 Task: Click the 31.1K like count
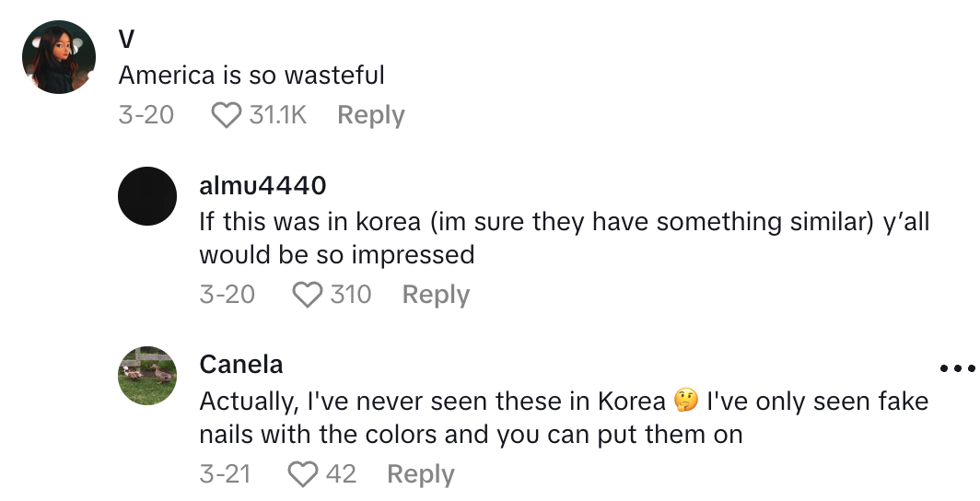point(277,116)
